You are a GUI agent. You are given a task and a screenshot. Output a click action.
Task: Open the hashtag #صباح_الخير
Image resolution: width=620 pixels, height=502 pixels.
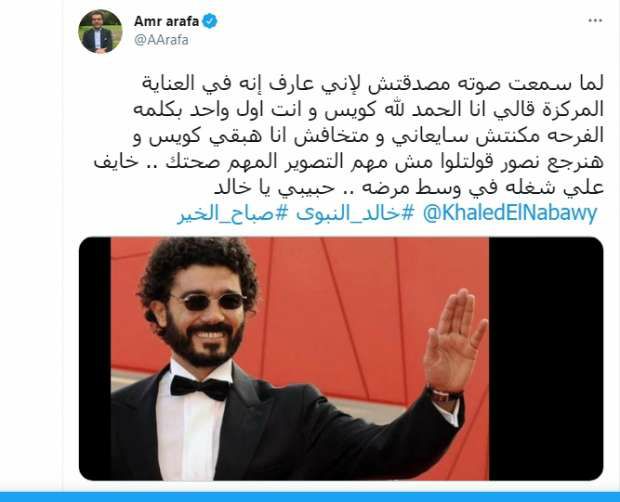[x=231, y=214]
